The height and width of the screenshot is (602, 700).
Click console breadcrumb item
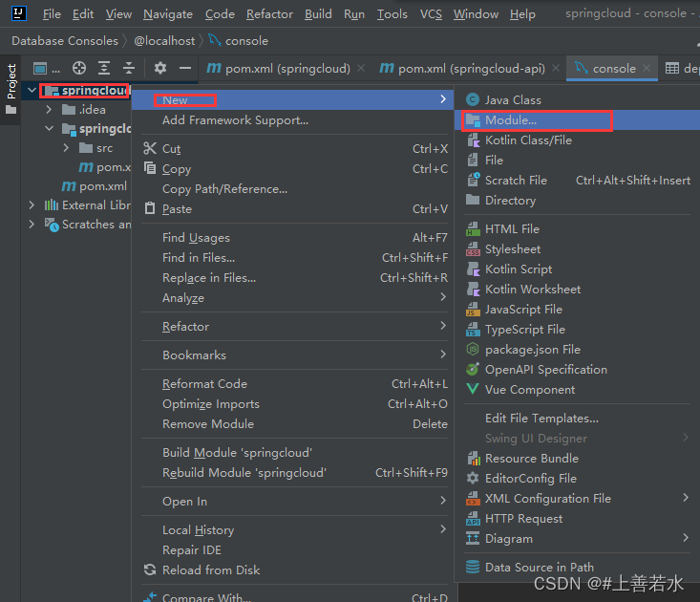pos(239,41)
